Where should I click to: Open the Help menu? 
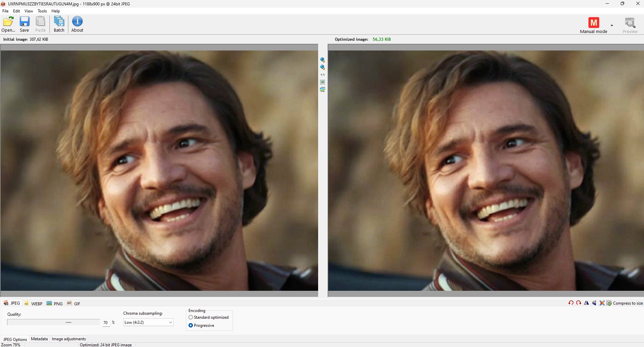click(56, 11)
